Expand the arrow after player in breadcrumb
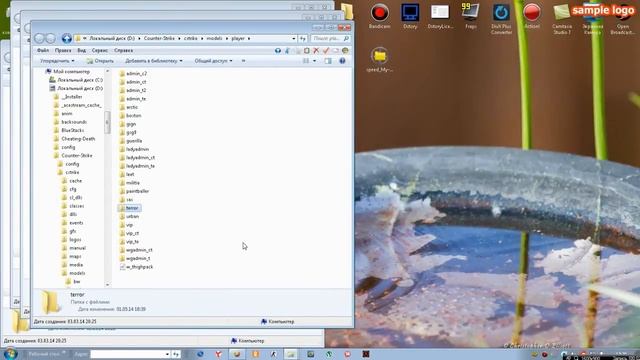Viewport: 640px width, 360px height. [x=249, y=38]
